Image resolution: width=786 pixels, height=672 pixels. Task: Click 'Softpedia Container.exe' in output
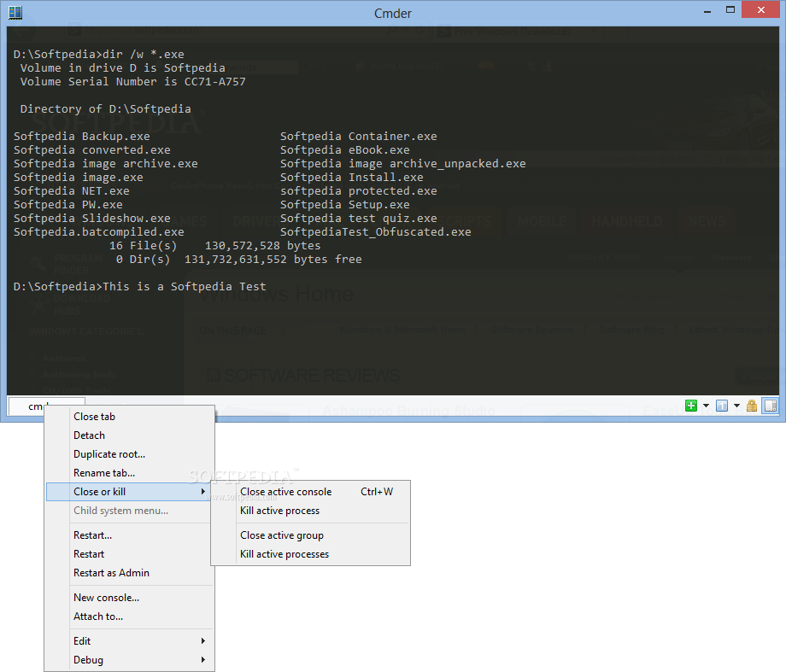pyautogui.click(x=359, y=137)
